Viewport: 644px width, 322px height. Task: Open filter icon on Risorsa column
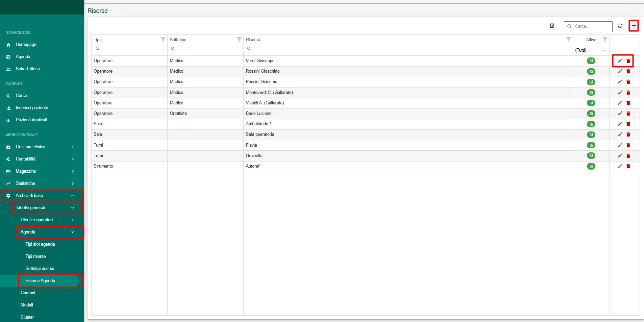(568, 40)
